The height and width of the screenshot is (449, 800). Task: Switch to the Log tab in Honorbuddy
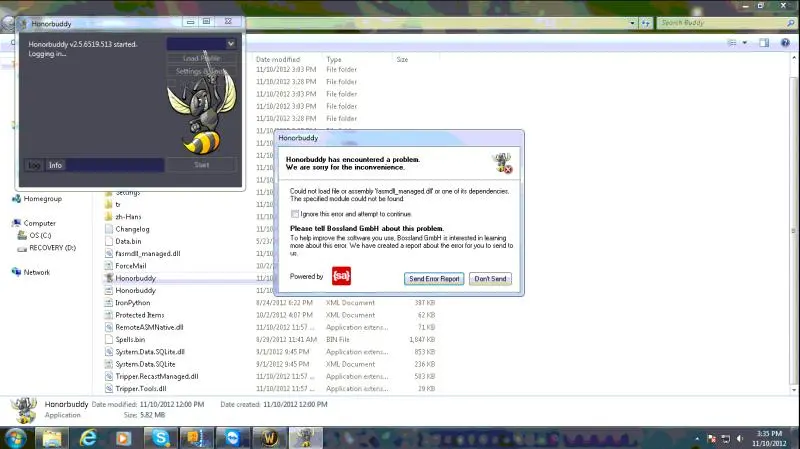click(34, 165)
